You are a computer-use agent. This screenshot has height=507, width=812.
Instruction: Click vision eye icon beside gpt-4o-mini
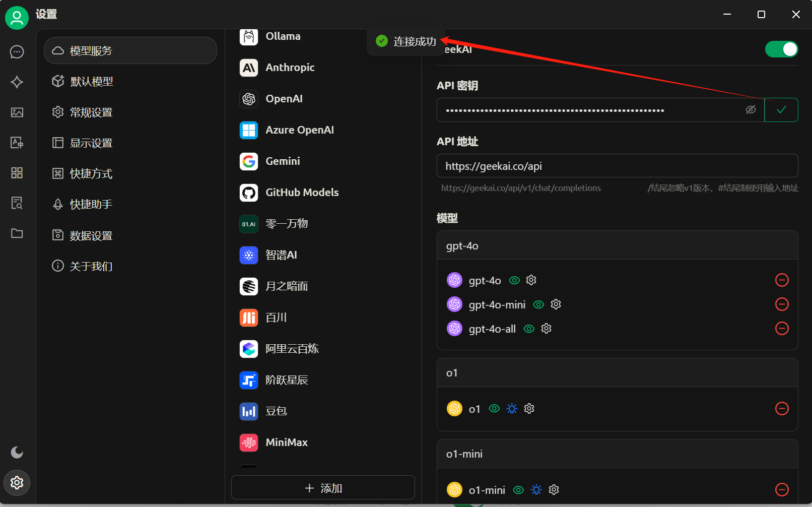point(538,304)
